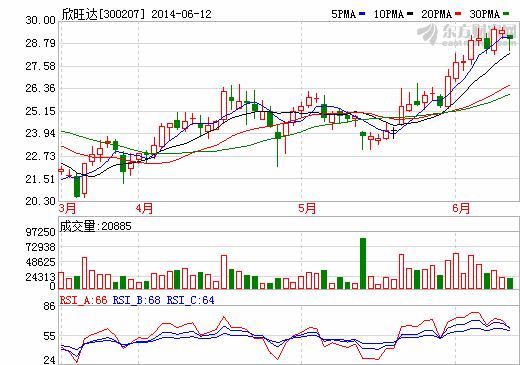Click the 20.30 price axis label

coord(40,201)
